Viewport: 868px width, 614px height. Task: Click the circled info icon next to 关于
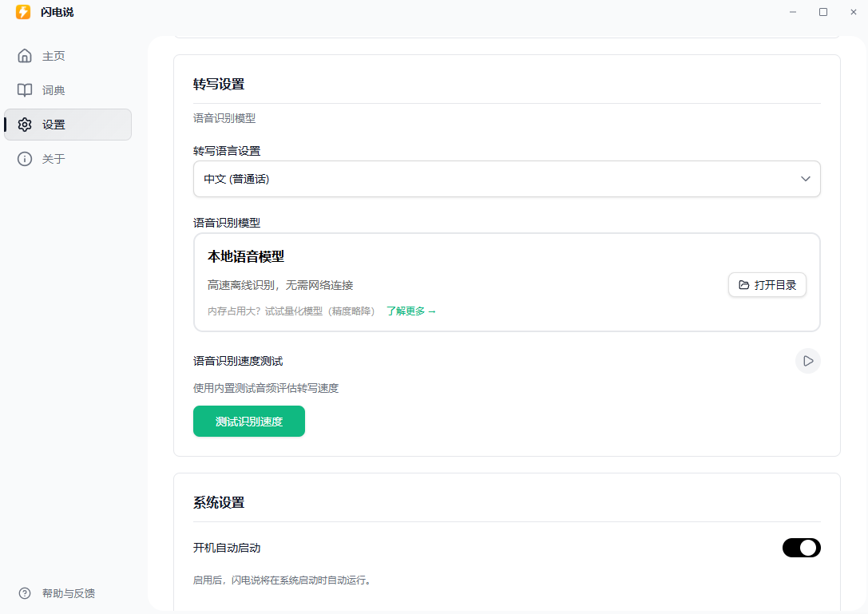(x=24, y=158)
